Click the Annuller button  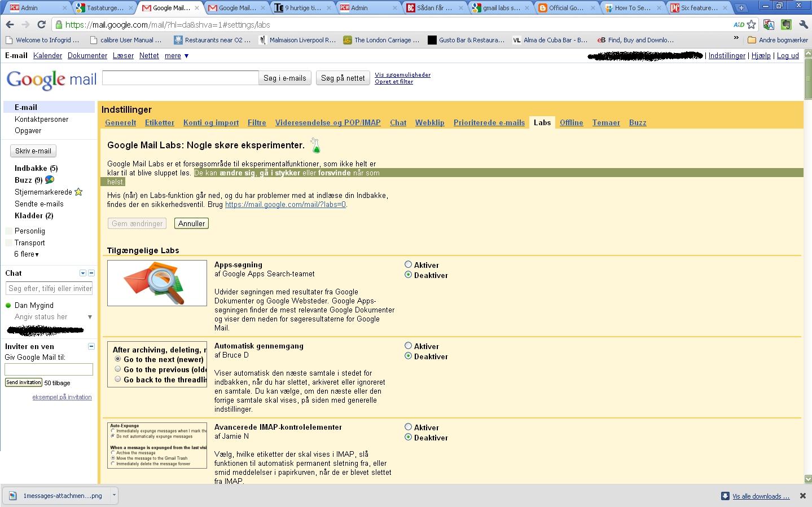[x=192, y=224]
